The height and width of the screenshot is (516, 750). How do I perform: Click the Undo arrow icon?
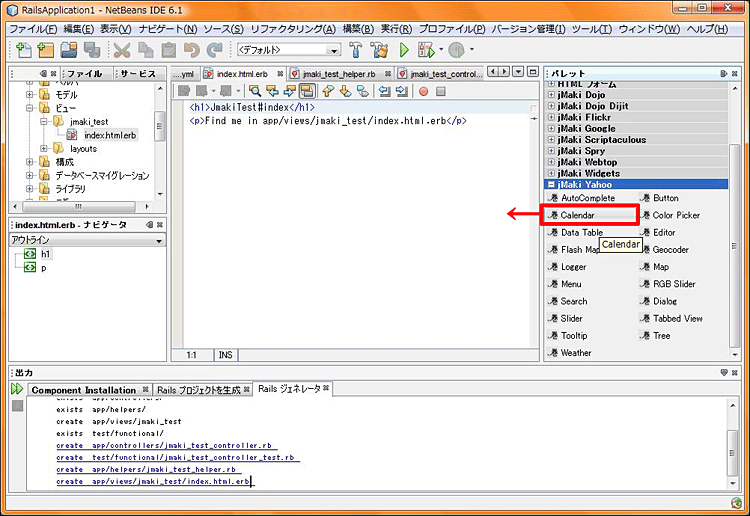click(191, 50)
